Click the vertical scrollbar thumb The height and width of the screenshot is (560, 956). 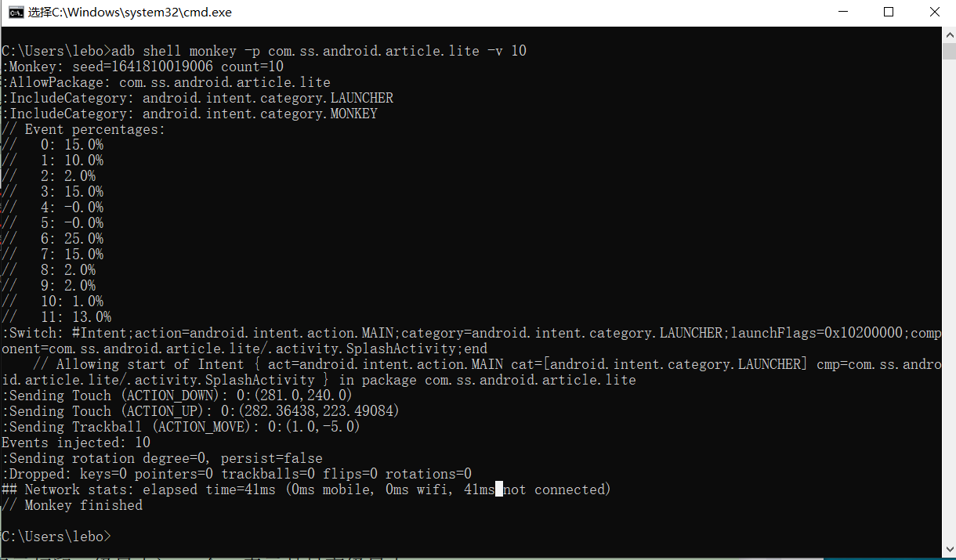coord(949,52)
